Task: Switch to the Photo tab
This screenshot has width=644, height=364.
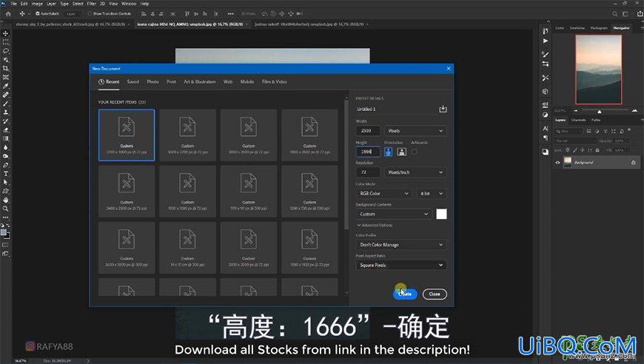Action: click(x=152, y=81)
